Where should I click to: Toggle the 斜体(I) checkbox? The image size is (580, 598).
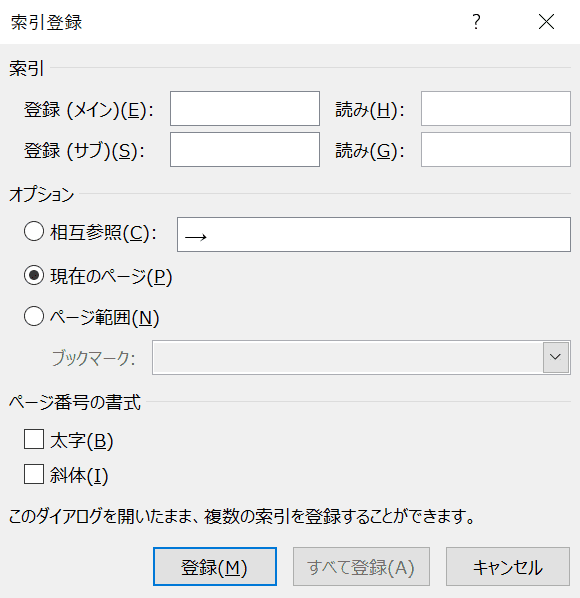tap(34, 474)
